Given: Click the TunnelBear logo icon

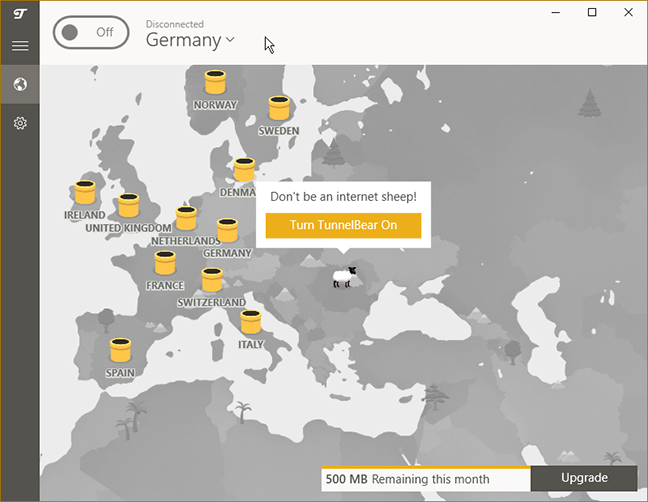Looking at the screenshot, I should (20, 14).
